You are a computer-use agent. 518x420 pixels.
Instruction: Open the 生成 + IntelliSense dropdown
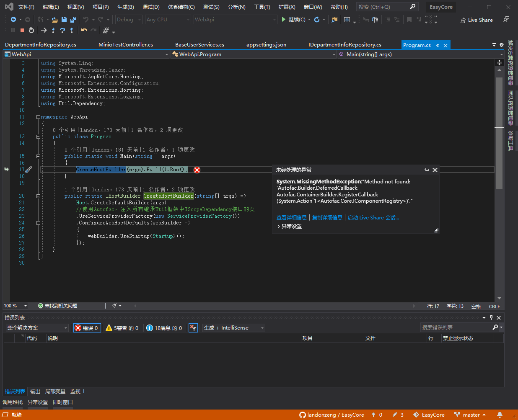tap(233, 328)
